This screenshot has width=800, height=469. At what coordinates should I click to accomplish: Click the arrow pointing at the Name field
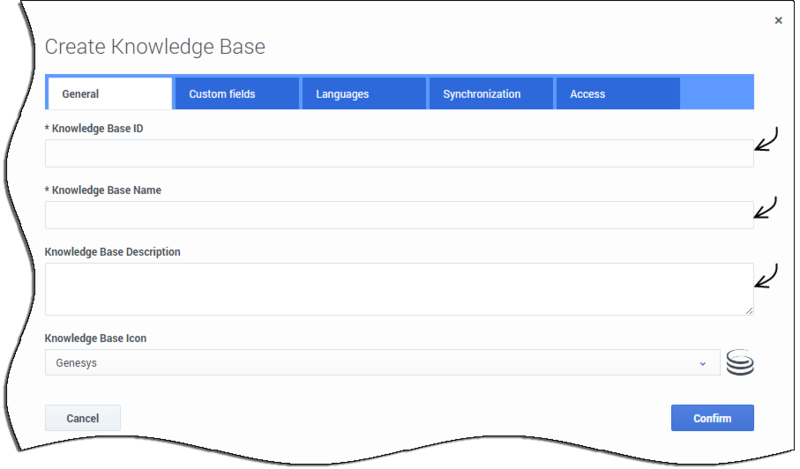pyautogui.click(x=765, y=207)
